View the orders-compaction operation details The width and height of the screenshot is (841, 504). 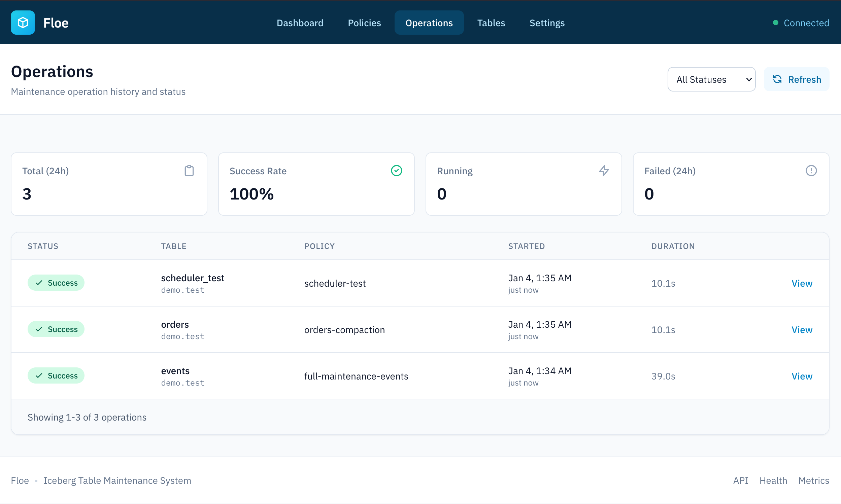pyautogui.click(x=802, y=330)
